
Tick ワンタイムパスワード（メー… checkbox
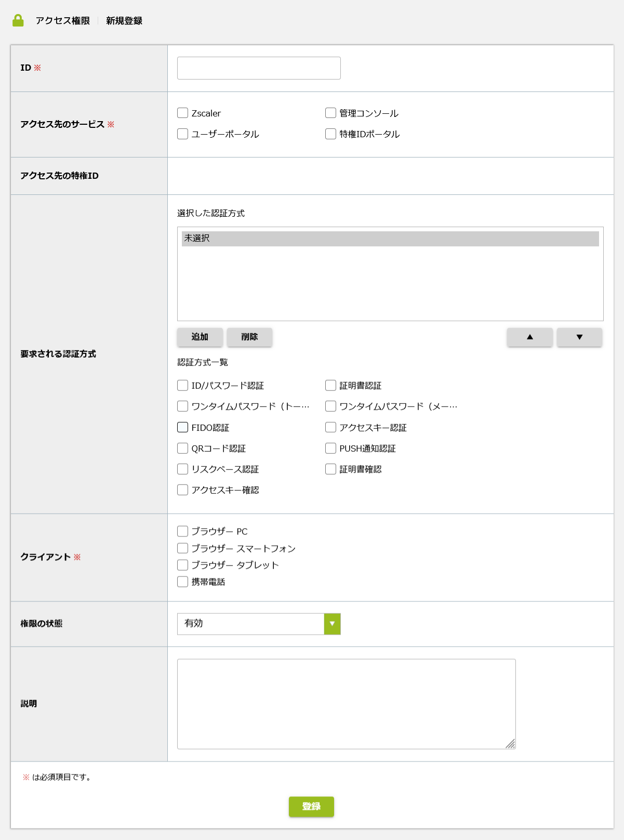(330, 406)
